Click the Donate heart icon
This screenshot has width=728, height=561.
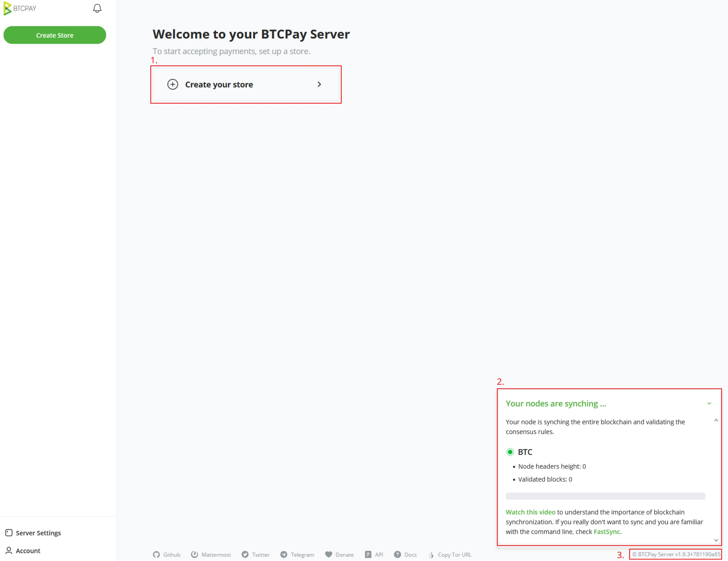pyautogui.click(x=329, y=555)
